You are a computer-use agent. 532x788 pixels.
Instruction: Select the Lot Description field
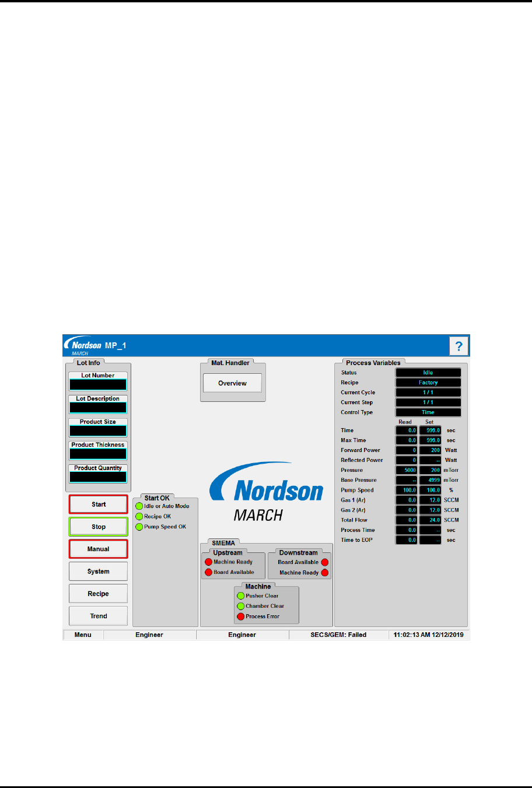point(98,408)
